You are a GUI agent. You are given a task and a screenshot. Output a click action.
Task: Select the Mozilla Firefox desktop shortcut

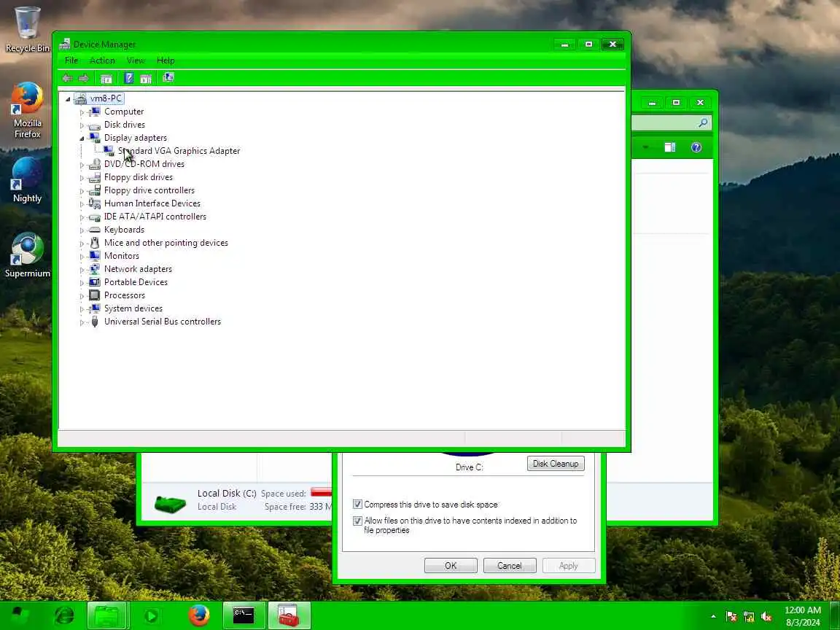tap(27, 110)
